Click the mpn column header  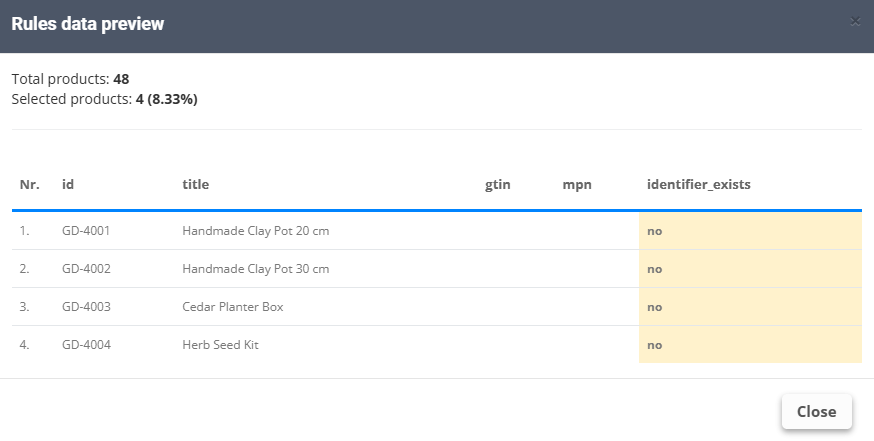coord(577,185)
